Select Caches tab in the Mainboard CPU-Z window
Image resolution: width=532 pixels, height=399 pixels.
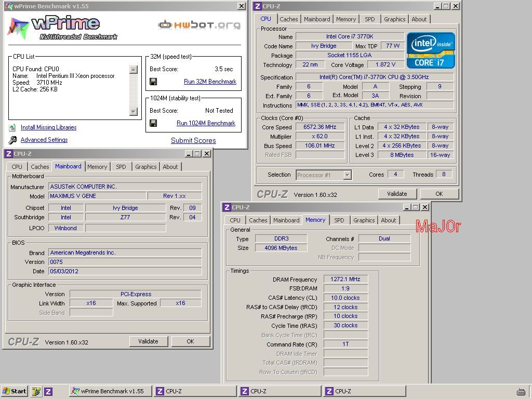(x=40, y=167)
